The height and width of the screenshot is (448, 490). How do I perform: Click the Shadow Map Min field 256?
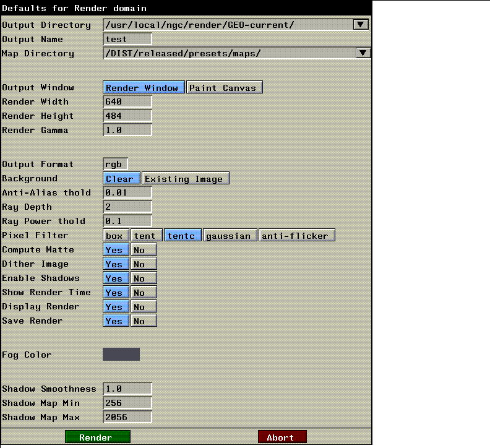coord(127,403)
